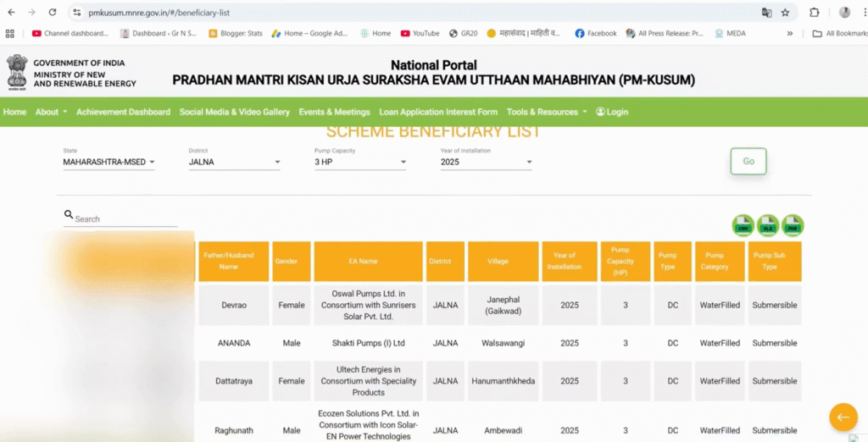Click into the Search input field
Viewport: 868px width, 442px height.
(x=125, y=218)
